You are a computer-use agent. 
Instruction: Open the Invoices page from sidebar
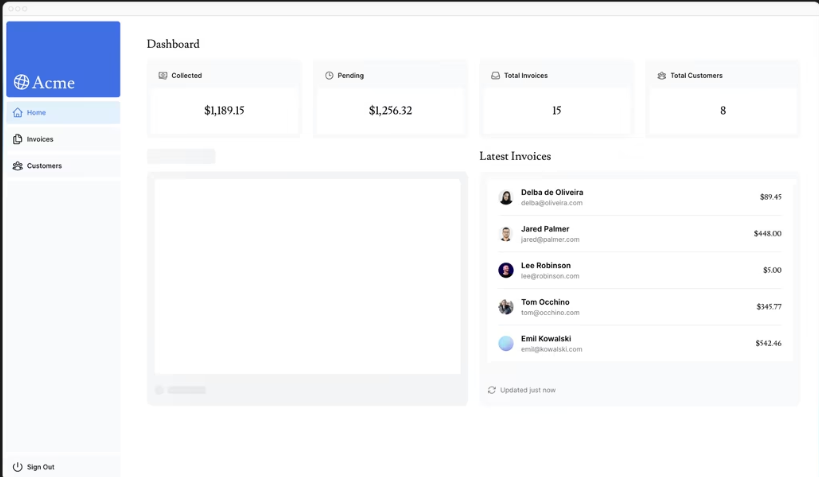pyautogui.click(x=40, y=139)
